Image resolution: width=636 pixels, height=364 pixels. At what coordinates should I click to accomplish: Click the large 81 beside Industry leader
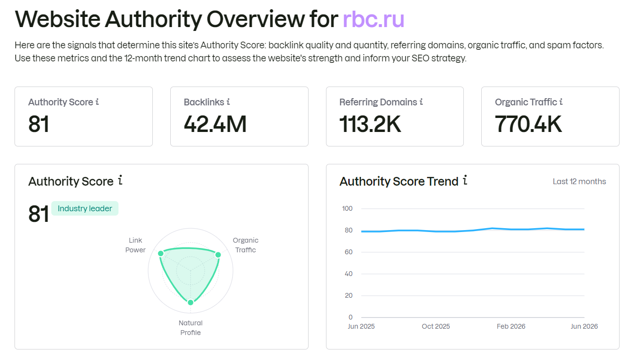(39, 214)
